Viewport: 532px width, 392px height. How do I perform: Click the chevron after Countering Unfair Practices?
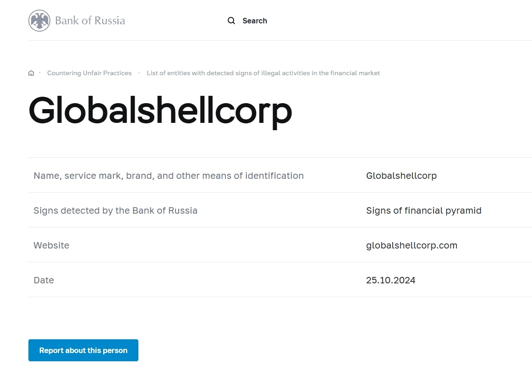pos(139,73)
